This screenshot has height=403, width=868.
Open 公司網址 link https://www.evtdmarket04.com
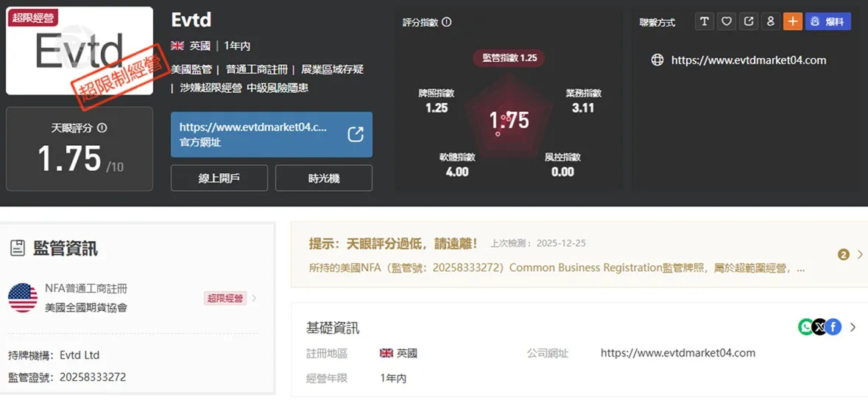(678, 353)
